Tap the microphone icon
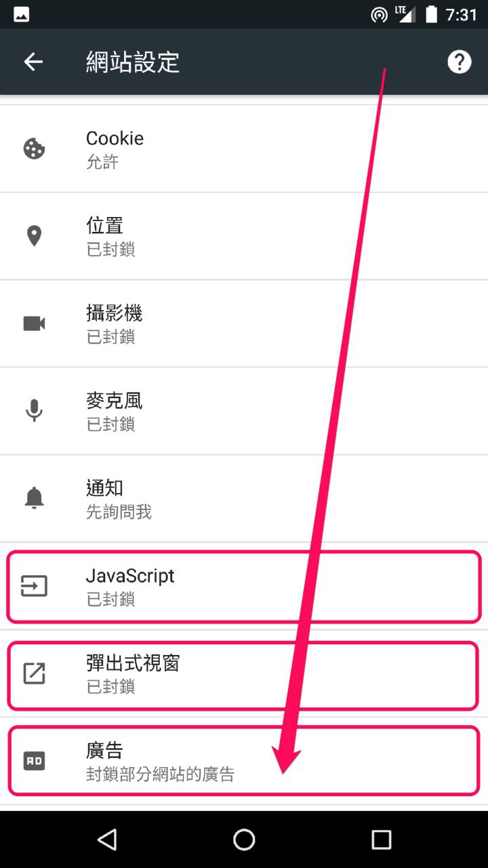The width and height of the screenshot is (488, 868). tap(34, 411)
